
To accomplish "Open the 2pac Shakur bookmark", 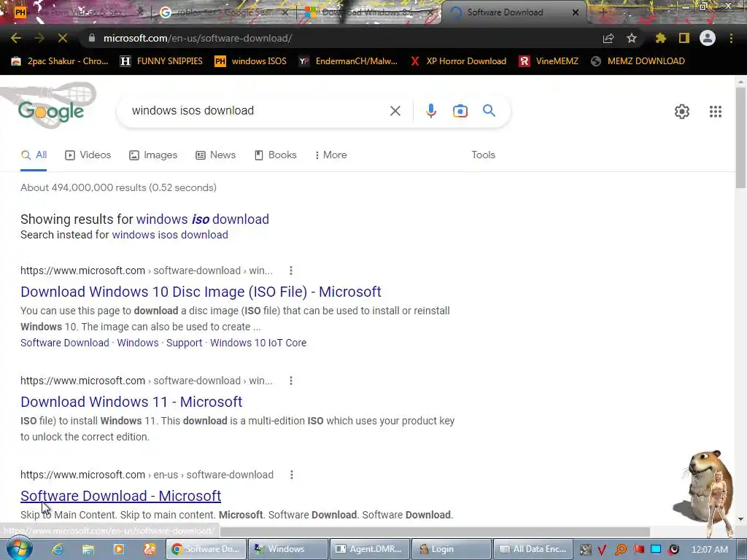I will click(60, 61).
